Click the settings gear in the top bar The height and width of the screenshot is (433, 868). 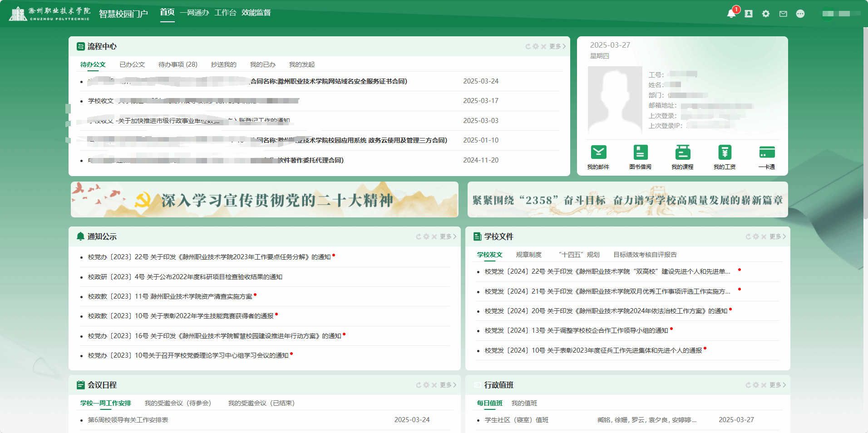[x=766, y=14]
